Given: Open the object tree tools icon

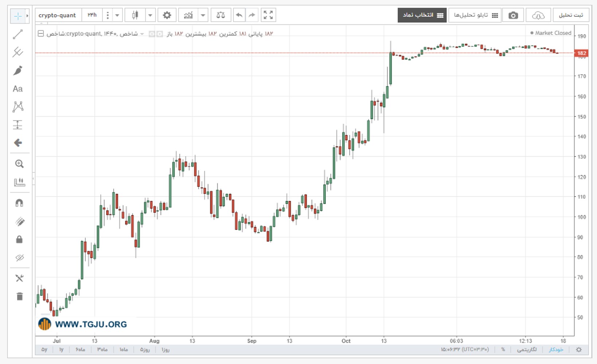Looking at the screenshot, I should click(x=19, y=278).
